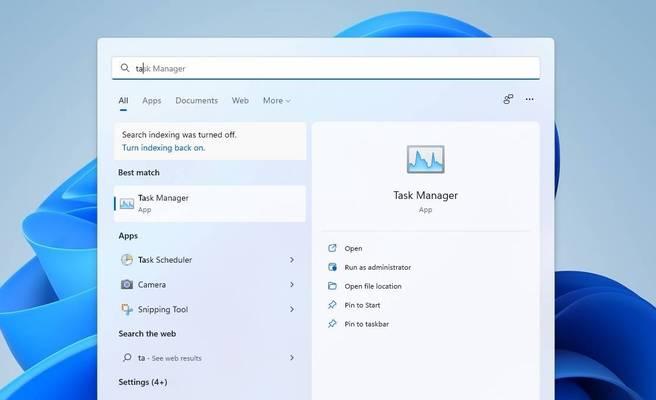
Task: Open the three-dot options menu
Action: pos(529,99)
